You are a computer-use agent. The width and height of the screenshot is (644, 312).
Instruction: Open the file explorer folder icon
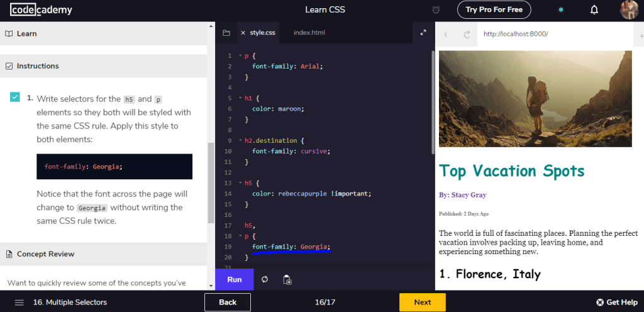coord(226,33)
